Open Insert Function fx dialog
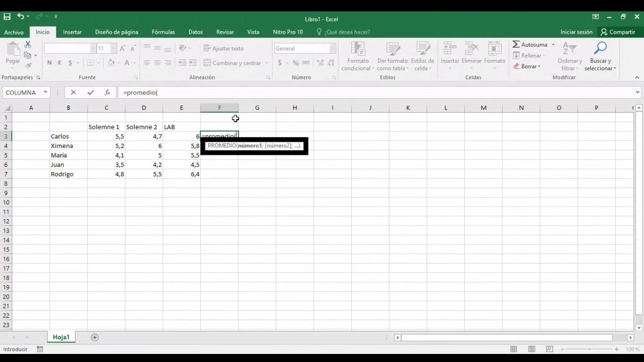The image size is (644, 362). 107,93
